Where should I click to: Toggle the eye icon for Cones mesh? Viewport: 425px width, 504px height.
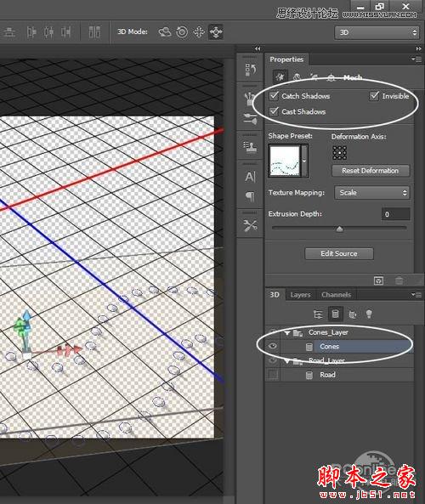273,346
